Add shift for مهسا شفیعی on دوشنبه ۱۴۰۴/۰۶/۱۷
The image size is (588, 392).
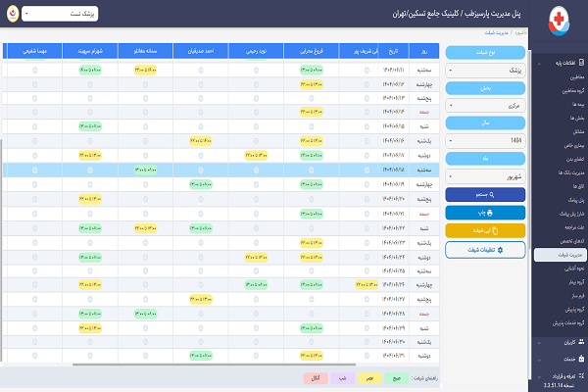pos(35,155)
